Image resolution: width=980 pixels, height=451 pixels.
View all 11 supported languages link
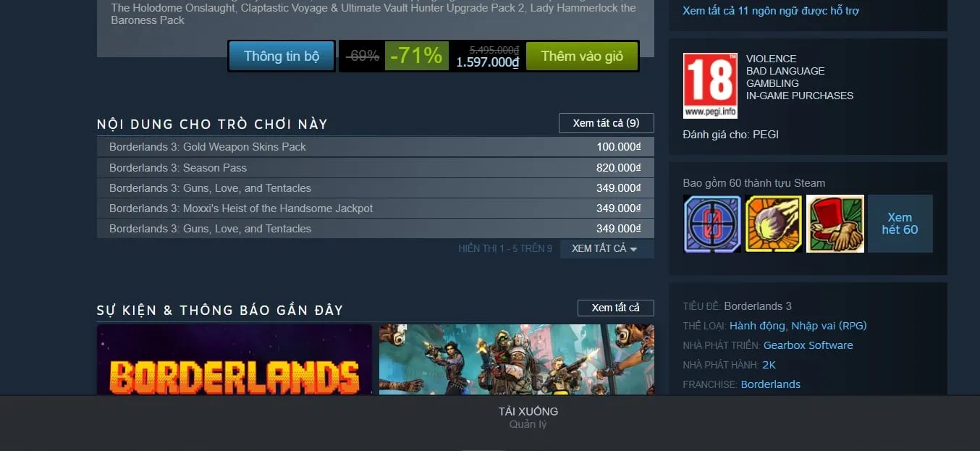pos(771,11)
